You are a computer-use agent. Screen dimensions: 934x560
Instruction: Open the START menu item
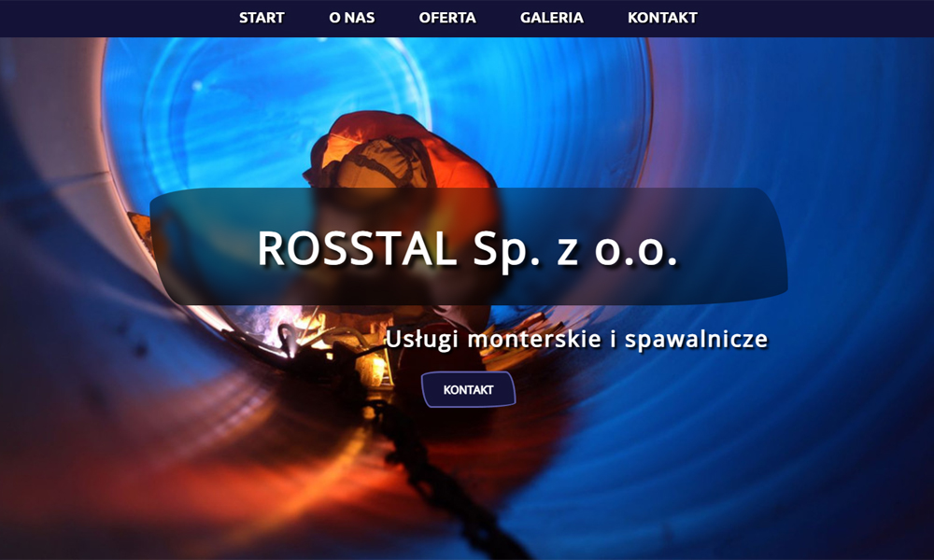262,18
